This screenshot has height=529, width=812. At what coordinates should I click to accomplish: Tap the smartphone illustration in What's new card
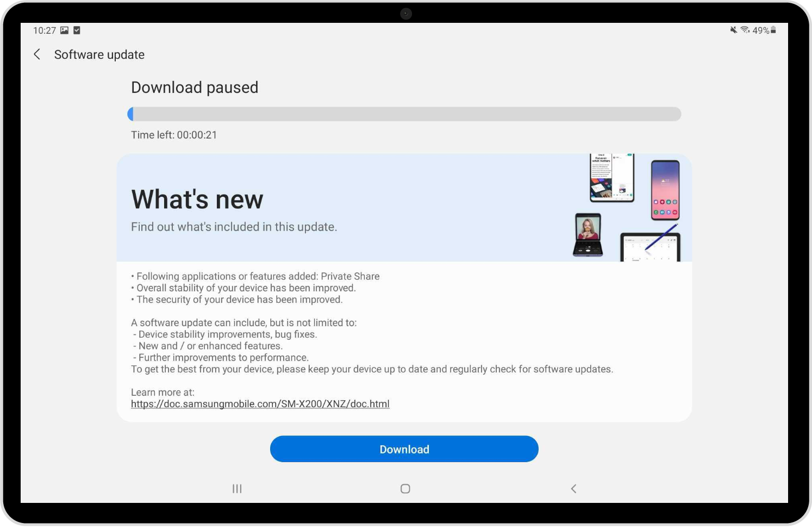click(x=665, y=190)
